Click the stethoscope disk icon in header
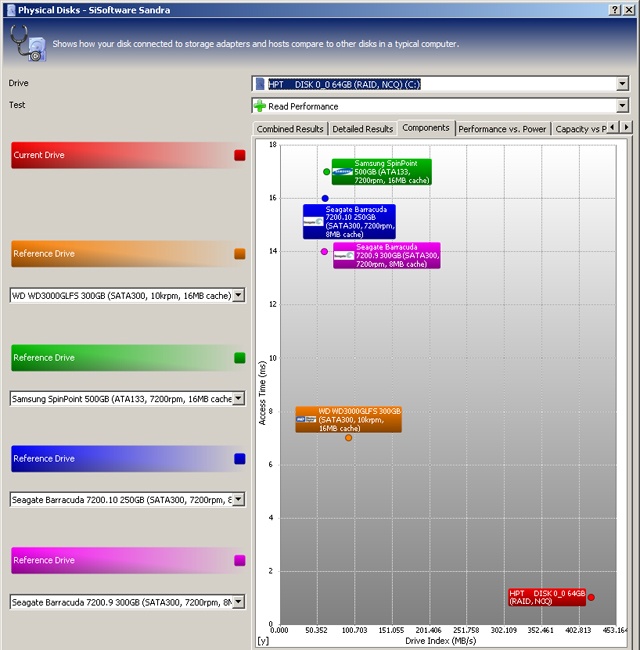Screen dimensions: 640x650 point(27,43)
